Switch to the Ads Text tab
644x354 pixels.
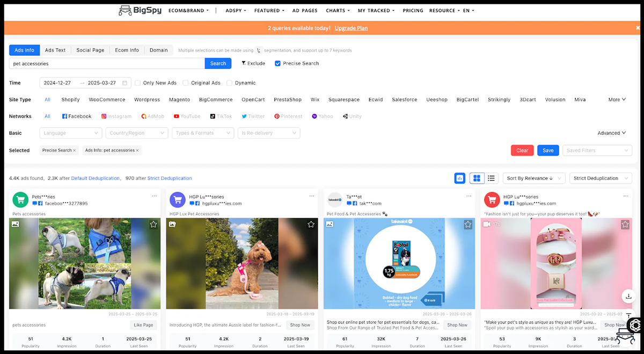click(x=55, y=50)
